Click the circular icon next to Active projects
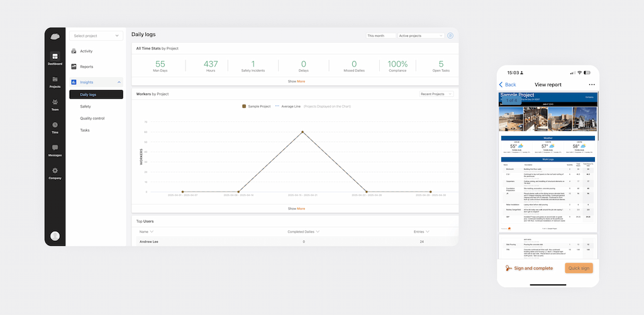644x315 pixels. coord(450,36)
